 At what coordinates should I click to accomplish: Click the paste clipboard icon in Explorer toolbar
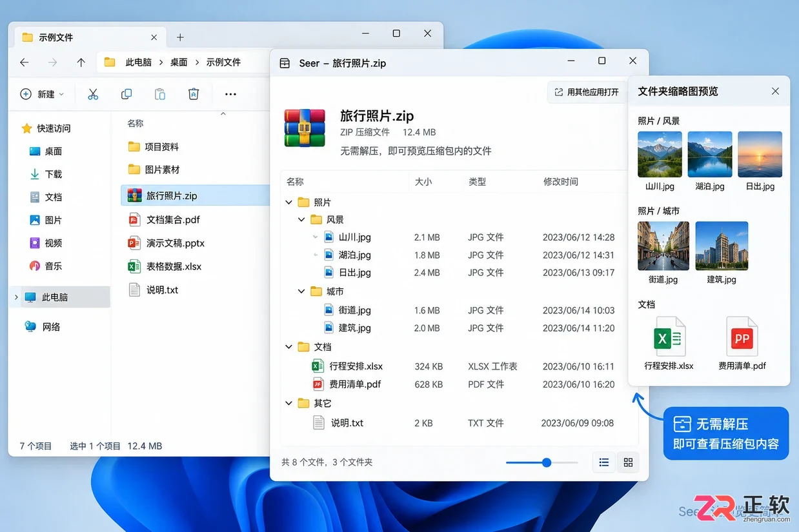coord(160,94)
